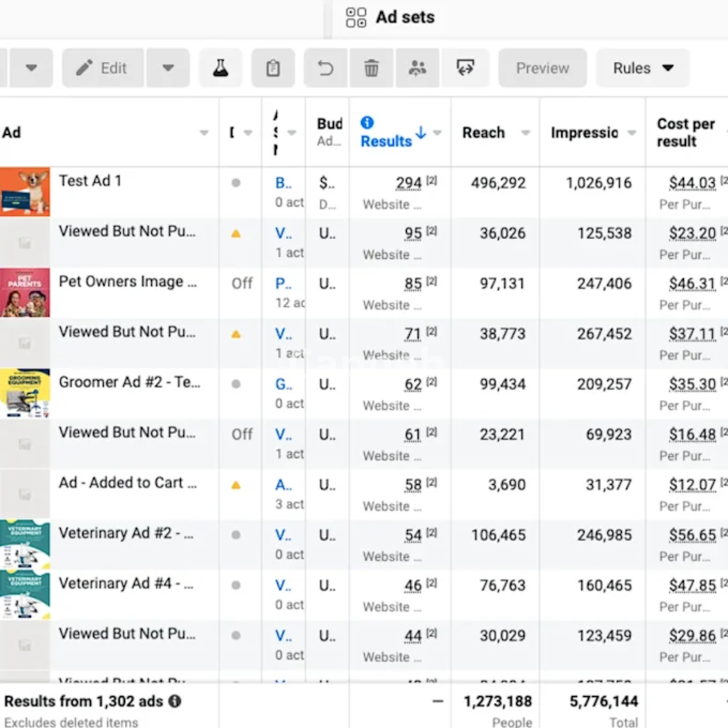Click the share/export icon before Preview
This screenshot has width=728, height=728.
point(465,68)
